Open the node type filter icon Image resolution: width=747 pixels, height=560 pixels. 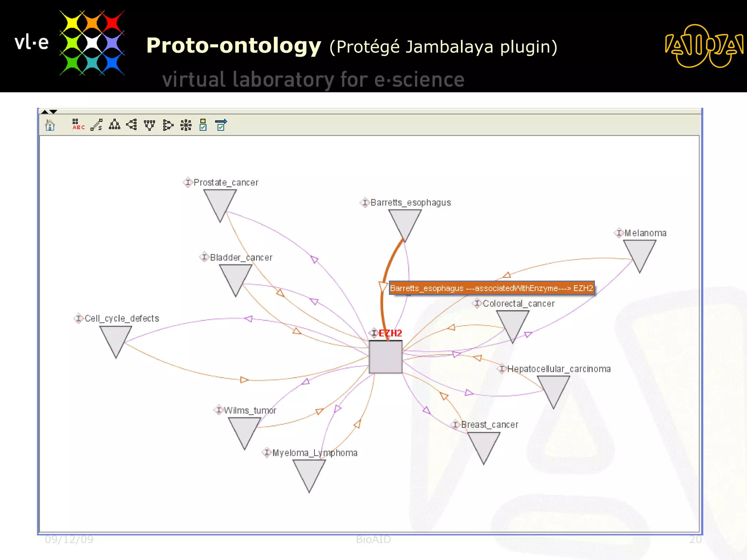[x=203, y=125]
